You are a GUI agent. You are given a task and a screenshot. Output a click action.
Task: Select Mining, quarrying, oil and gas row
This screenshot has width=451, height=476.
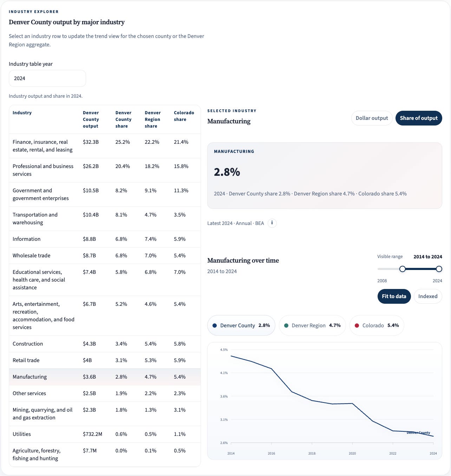[105, 414]
